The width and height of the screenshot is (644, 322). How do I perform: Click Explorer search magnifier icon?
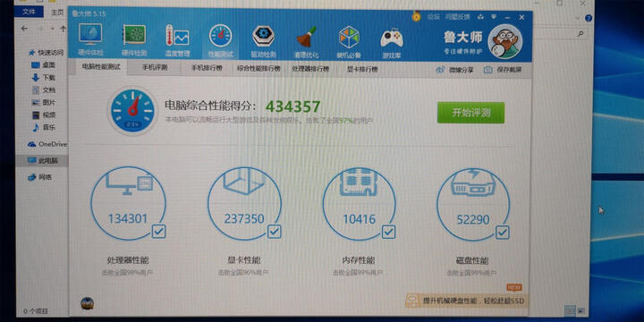581,34
